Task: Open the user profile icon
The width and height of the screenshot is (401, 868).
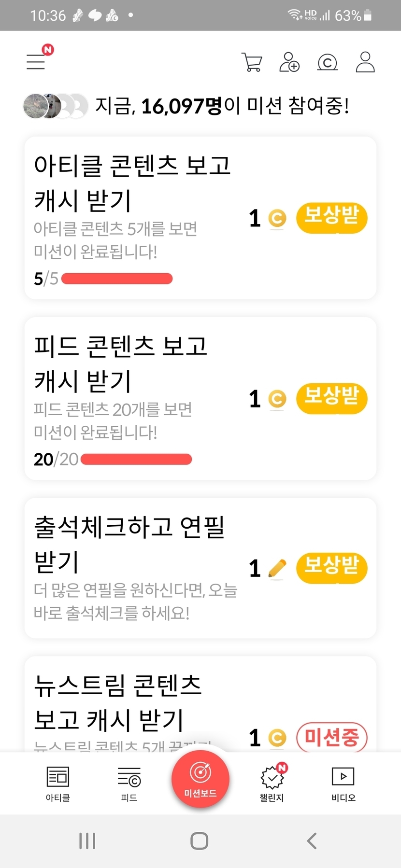Action: [x=365, y=62]
